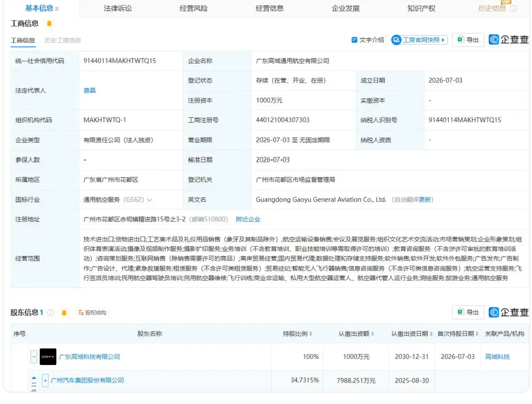Export 工商信息 table with 导出
The width and height of the screenshot is (532, 404).
pyautogui.click(x=468, y=40)
